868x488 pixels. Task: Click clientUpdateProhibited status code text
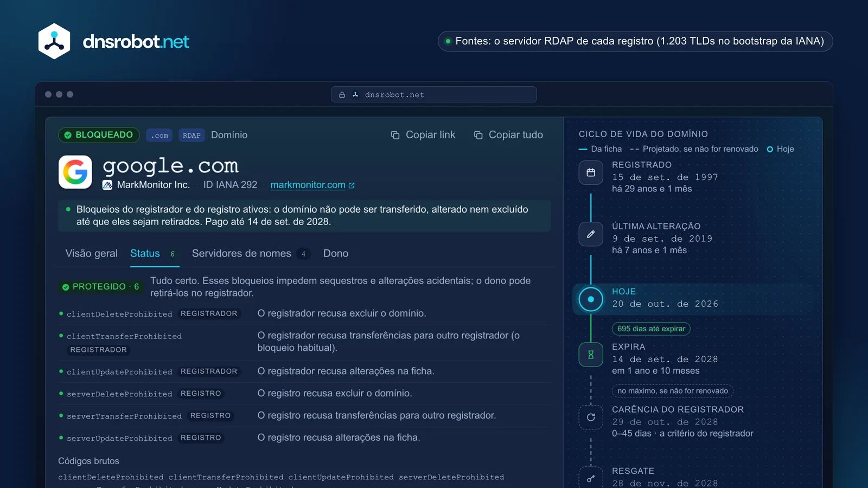[x=119, y=372]
